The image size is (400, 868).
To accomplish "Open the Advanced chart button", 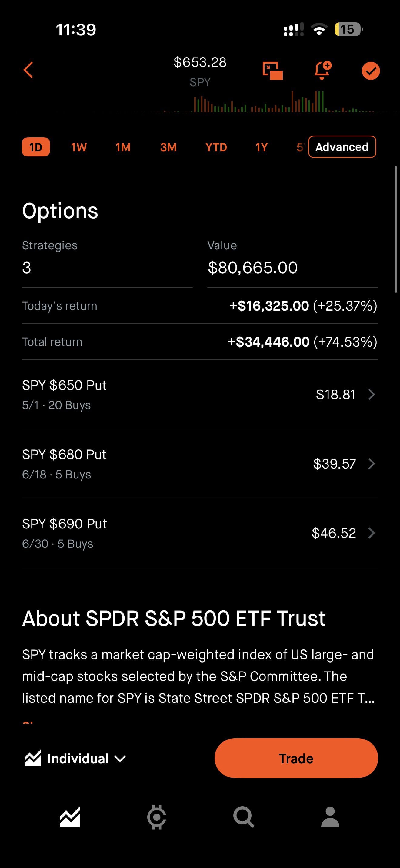I will 342,147.
